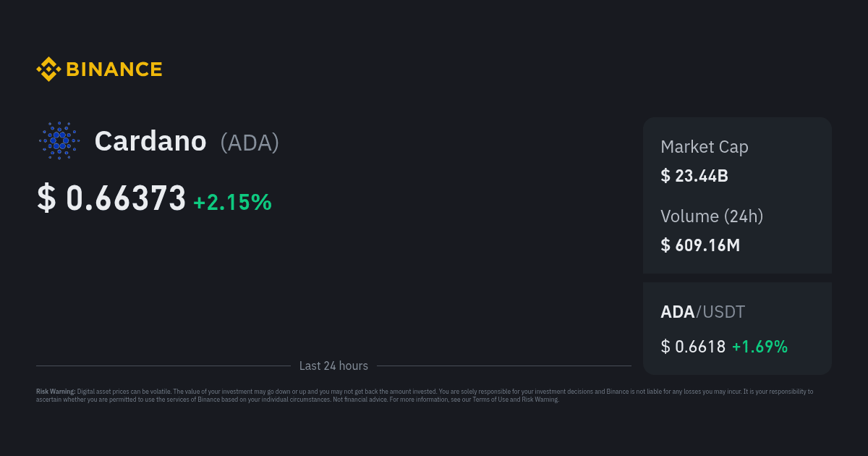Click the (ADA) ticker symbol

click(250, 143)
